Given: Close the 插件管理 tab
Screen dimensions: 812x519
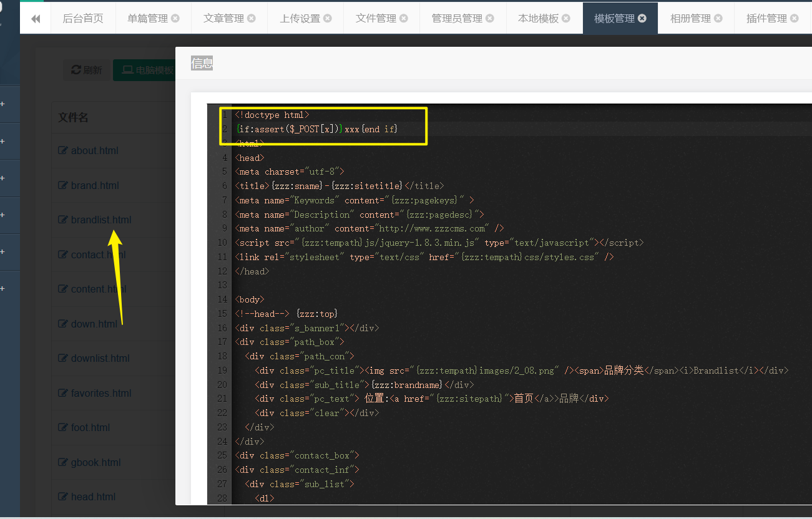Looking at the screenshot, I should click(795, 18).
